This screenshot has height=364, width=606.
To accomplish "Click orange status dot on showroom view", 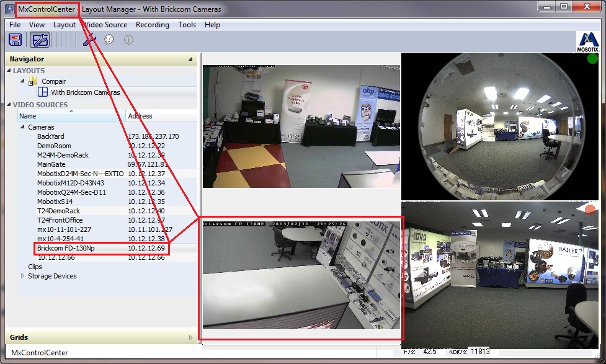I will pos(590,210).
